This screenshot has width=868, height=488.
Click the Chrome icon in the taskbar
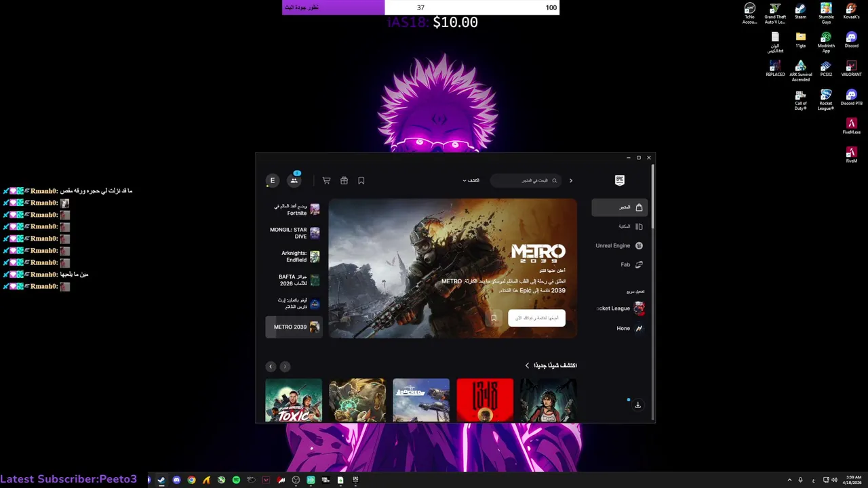coord(191,480)
